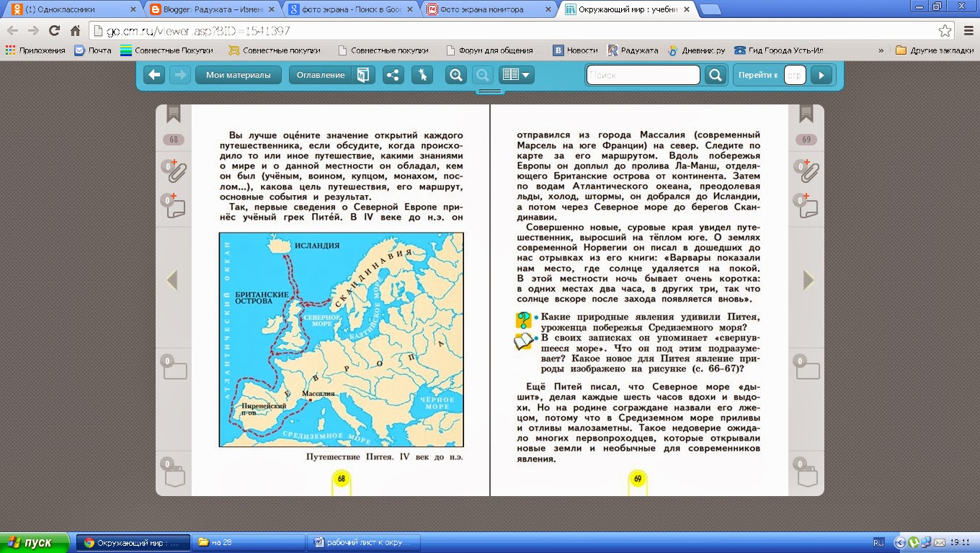Zoom out with the magnifier minus icon
The height and width of the screenshot is (553, 980).
point(483,75)
